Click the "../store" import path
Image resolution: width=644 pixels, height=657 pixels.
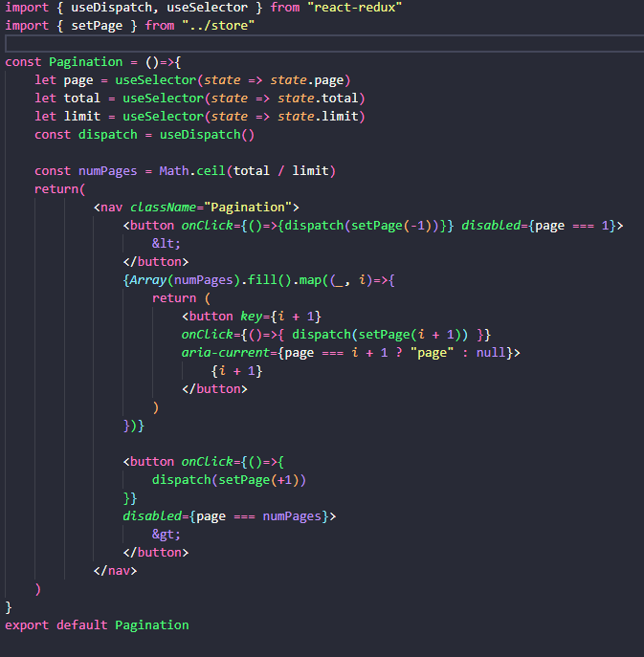(x=218, y=26)
